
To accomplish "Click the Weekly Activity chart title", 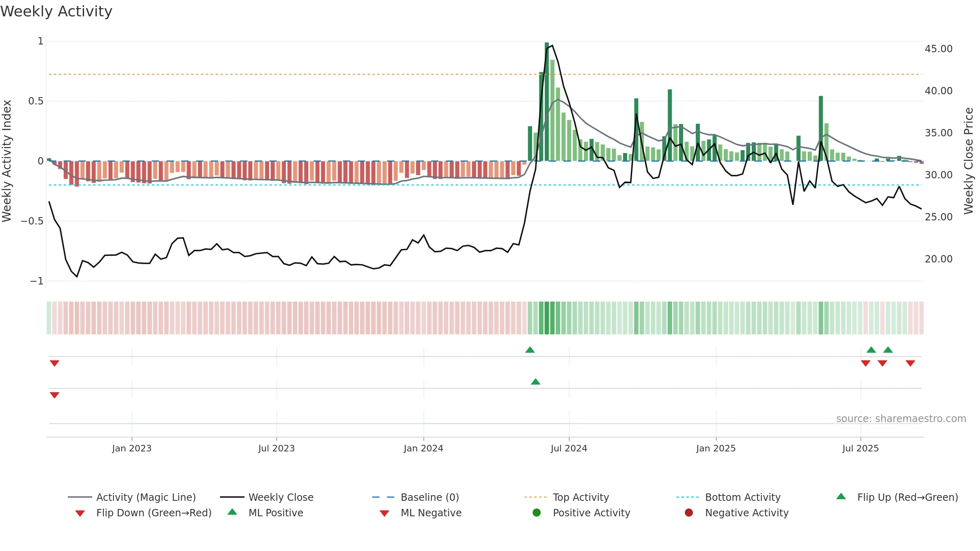I will click(56, 11).
